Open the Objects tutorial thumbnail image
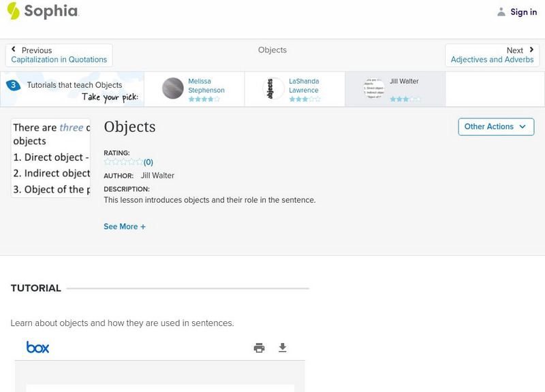This screenshot has height=392, width=545. 50,158
